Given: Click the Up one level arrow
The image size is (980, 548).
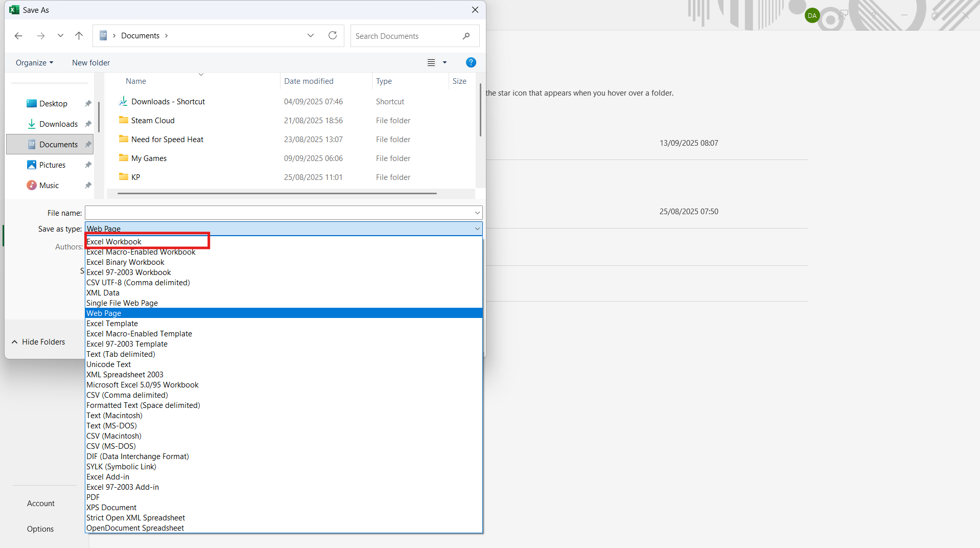Looking at the screenshot, I should (79, 36).
